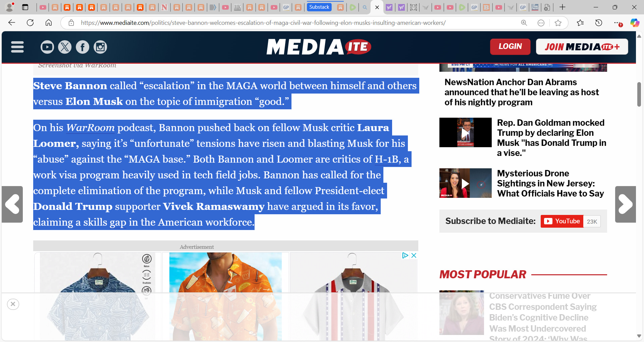
Task: View site information via the lock icon
Action: click(x=71, y=23)
